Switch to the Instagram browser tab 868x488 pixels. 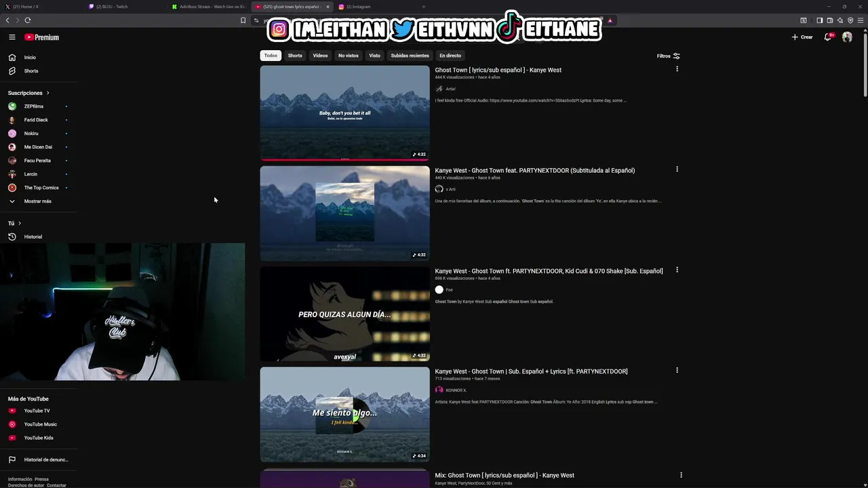[376, 7]
